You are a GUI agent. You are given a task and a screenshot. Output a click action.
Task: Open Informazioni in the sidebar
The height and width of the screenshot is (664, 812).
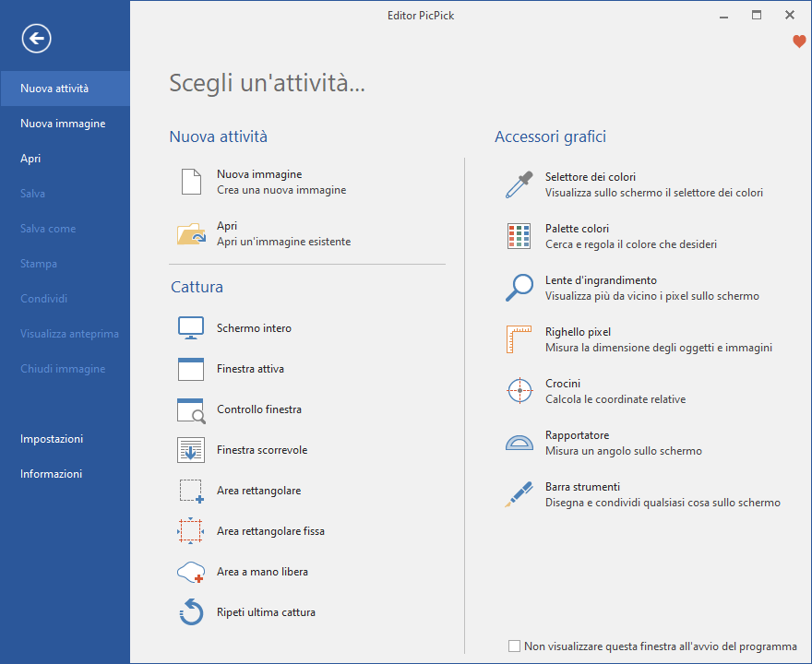52,474
